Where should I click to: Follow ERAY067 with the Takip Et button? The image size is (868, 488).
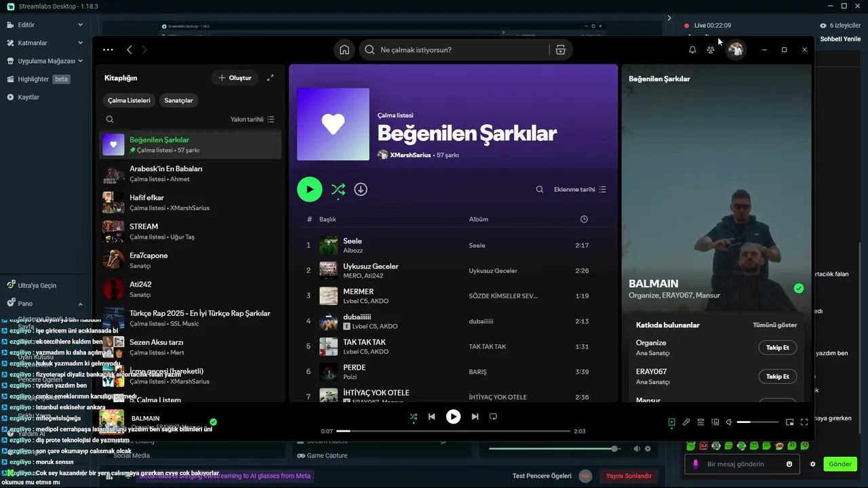(777, 376)
